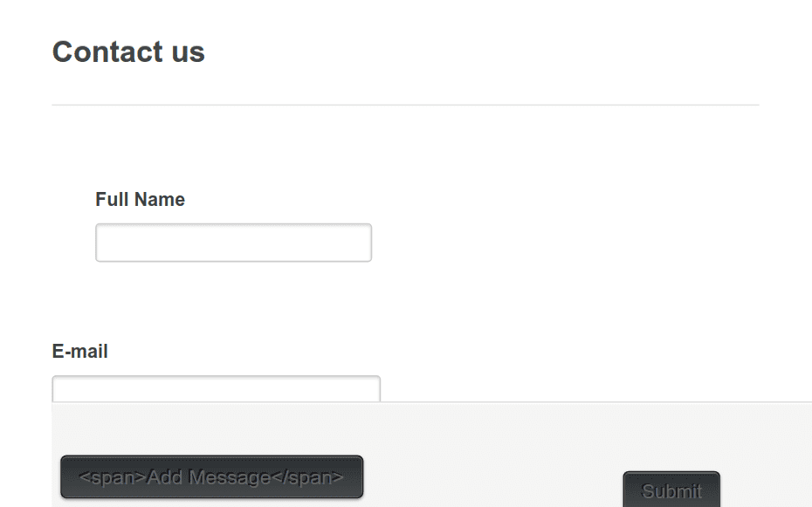Select the Contact us heading
This screenshot has width=812, height=507.
click(x=128, y=51)
